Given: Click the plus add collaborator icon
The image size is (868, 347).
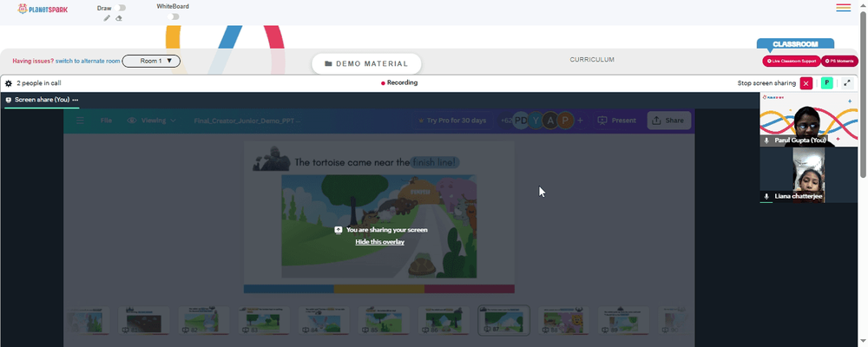Looking at the screenshot, I should point(580,120).
